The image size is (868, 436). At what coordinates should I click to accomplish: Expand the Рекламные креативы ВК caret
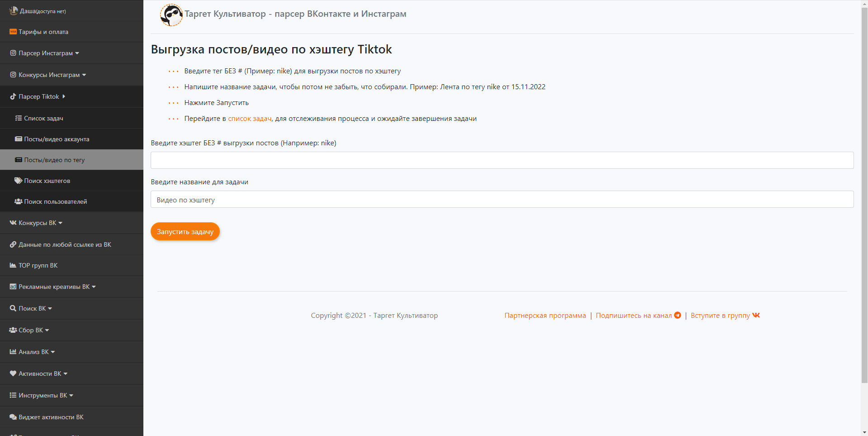click(94, 287)
